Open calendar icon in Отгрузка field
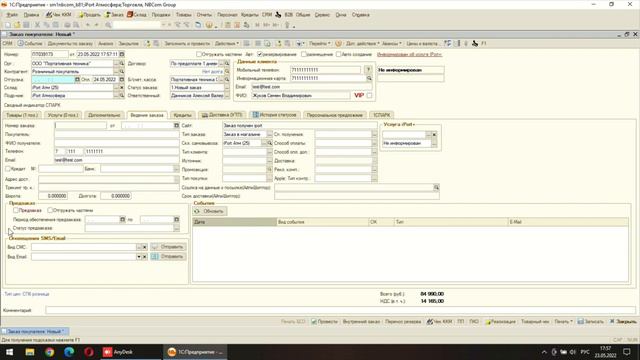 point(77,80)
